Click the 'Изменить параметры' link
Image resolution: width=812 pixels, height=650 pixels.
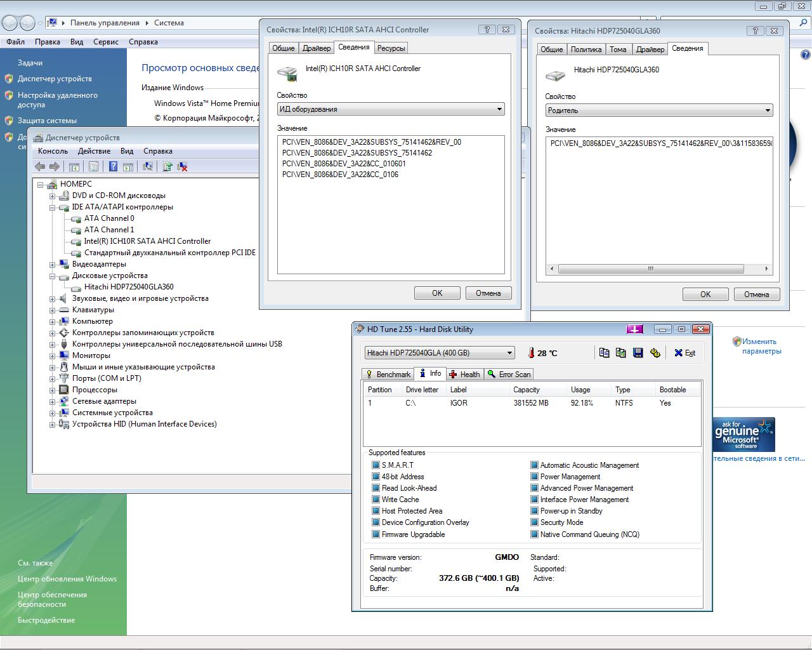(x=761, y=346)
